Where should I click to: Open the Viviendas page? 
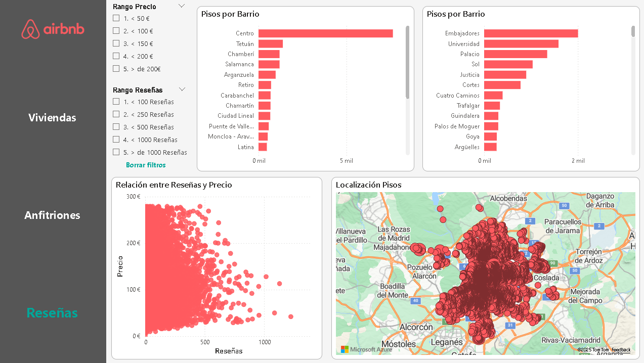52,118
